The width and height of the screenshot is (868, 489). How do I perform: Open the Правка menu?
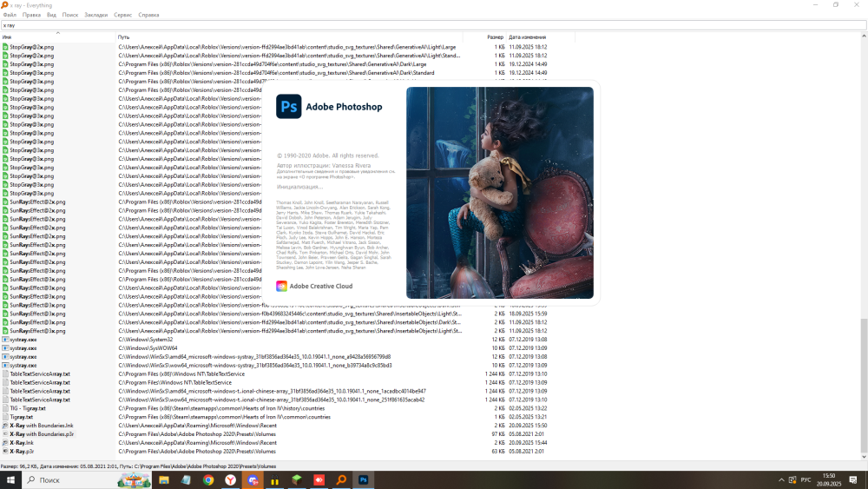pos(31,15)
